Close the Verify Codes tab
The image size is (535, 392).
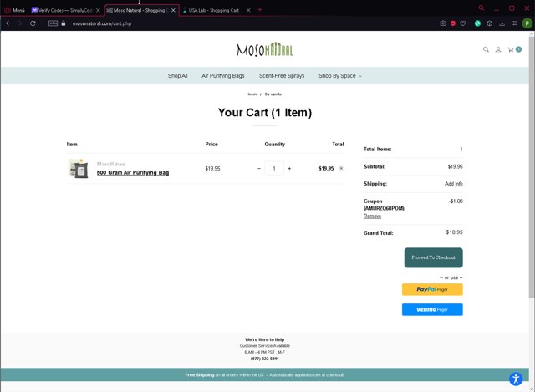coord(98,10)
